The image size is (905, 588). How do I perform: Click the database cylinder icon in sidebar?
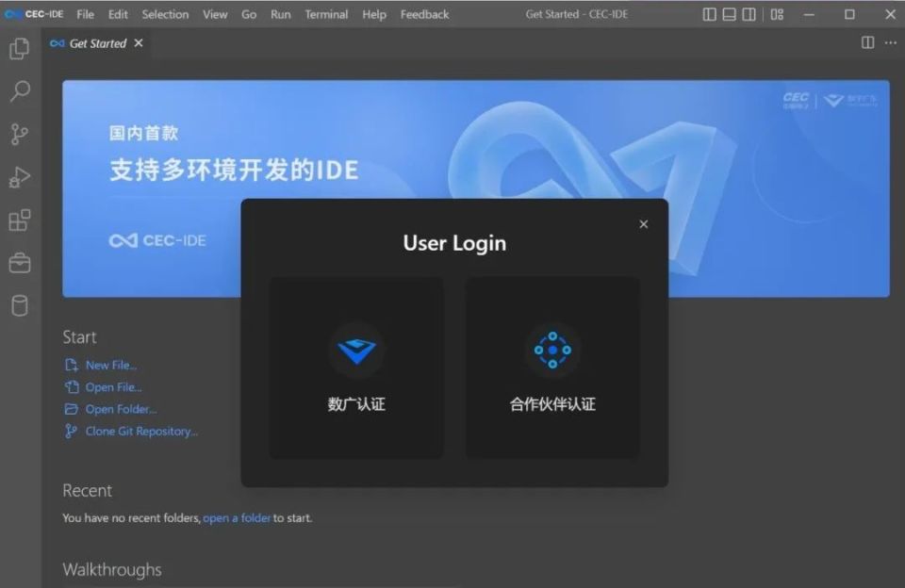[20, 306]
